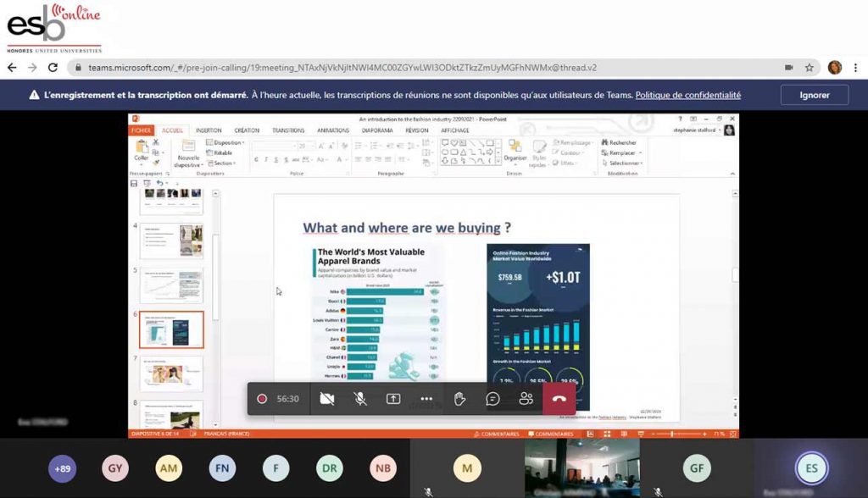Go back in the Chrome browser
Viewport: 868px width, 498px height.
coord(12,68)
